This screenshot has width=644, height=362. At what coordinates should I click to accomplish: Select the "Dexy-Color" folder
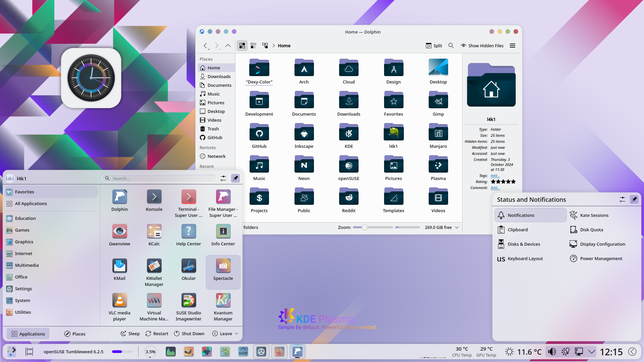(x=259, y=71)
